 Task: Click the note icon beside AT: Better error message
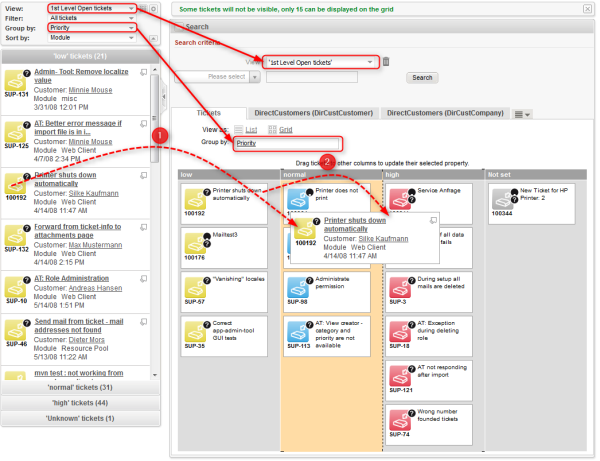pos(143,124)
